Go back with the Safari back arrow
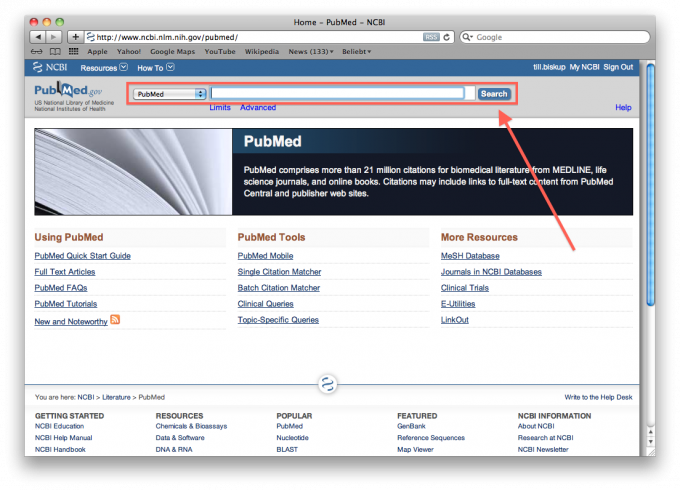The width and height of the screenshot is (680, 490). [38, 37]
